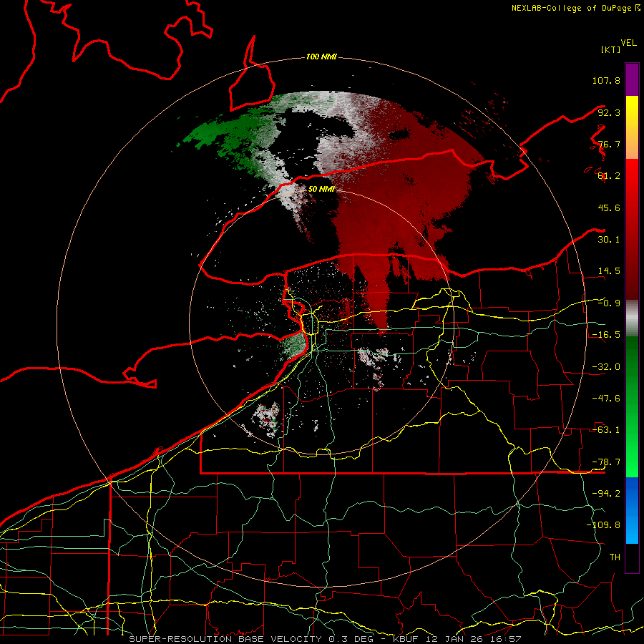Select the 45.6 scale label
This screenshot has width=644, height=644.
609,208
